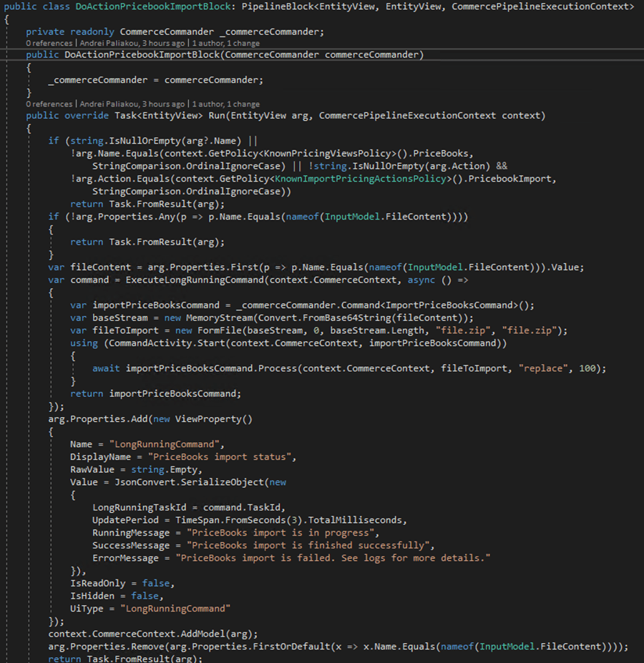Click the ErrorMessage property name
This screenshot has width=644, height=663.
[x=125, y=558]
